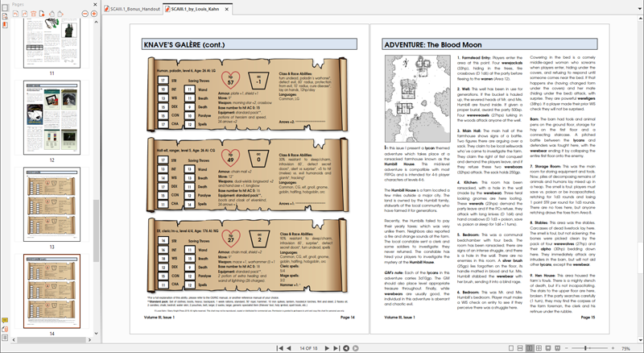Image resolution: width=644 pixels, height=353 pixels.
Task: Open the 75% zoom level dropdown
Action: point(625,347)
